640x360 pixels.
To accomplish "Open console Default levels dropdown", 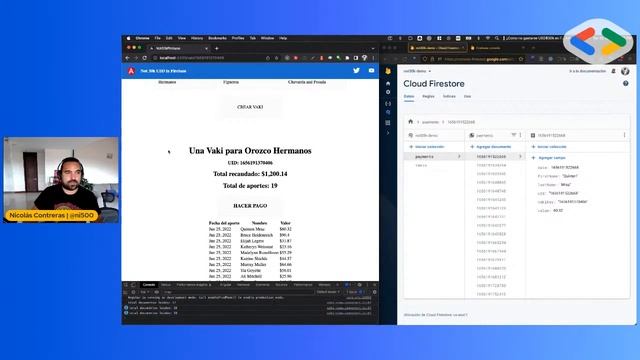I will [x=328, y=292].
